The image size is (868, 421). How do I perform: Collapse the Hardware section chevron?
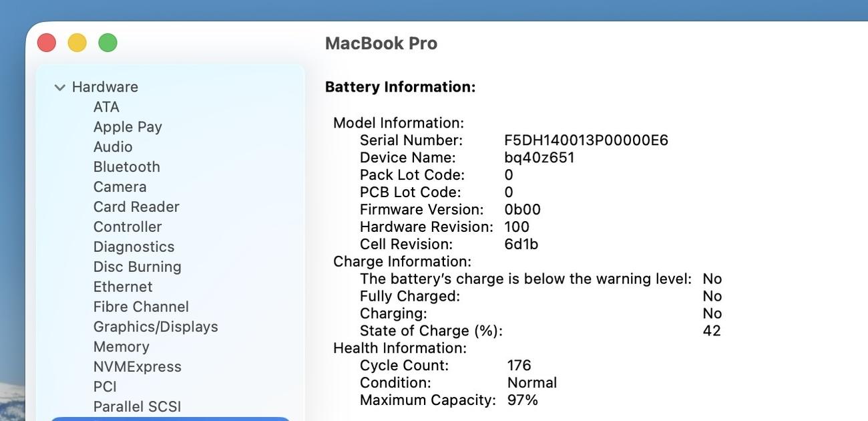click(60, 88)
